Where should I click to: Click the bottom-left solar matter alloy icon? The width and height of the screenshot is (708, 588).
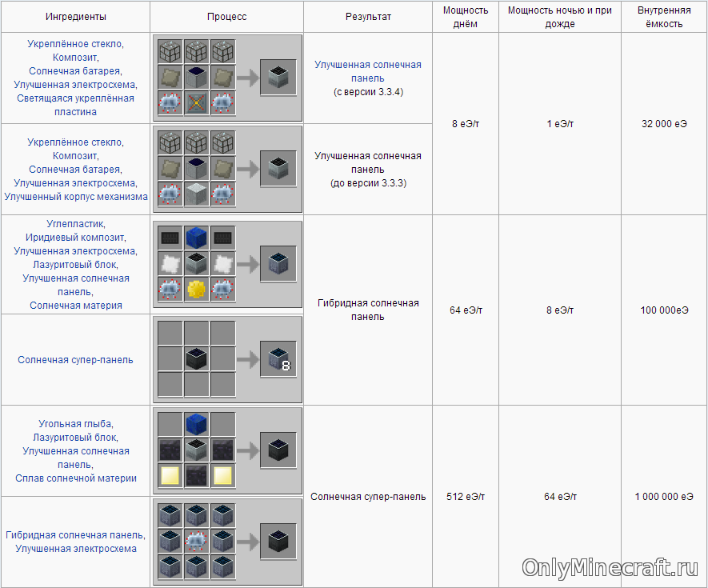169,478
